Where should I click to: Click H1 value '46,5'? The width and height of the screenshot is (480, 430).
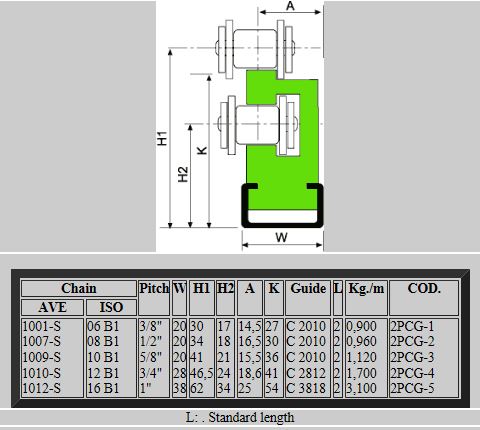pos(201,373)
